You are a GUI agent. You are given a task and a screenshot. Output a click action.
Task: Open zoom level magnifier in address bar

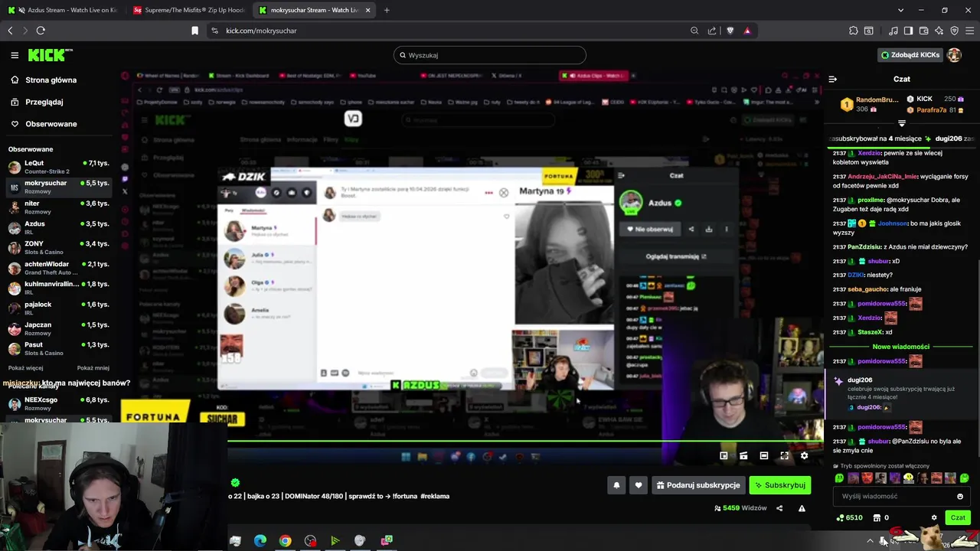[x=694, y=31]
